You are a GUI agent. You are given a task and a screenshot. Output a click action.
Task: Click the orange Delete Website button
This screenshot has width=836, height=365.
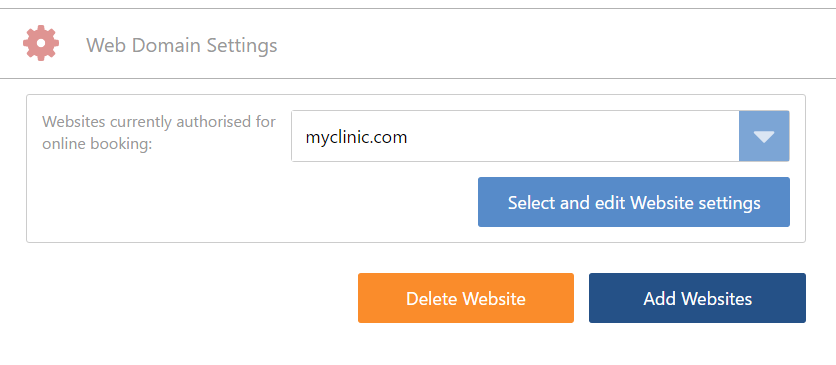click(466, 298)
